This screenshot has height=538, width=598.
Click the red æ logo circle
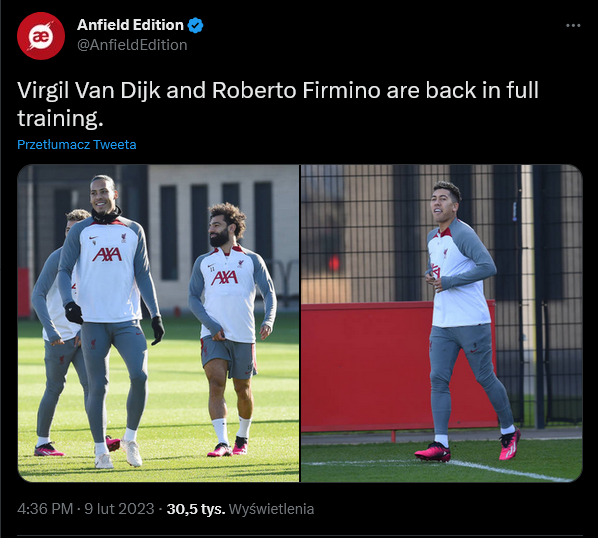41,36
